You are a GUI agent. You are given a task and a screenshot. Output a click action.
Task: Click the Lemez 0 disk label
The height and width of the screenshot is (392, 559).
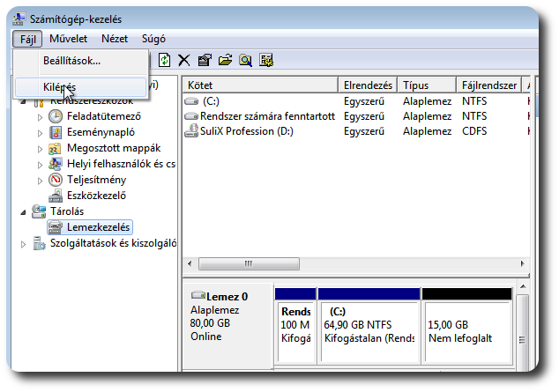coord(227,297)
